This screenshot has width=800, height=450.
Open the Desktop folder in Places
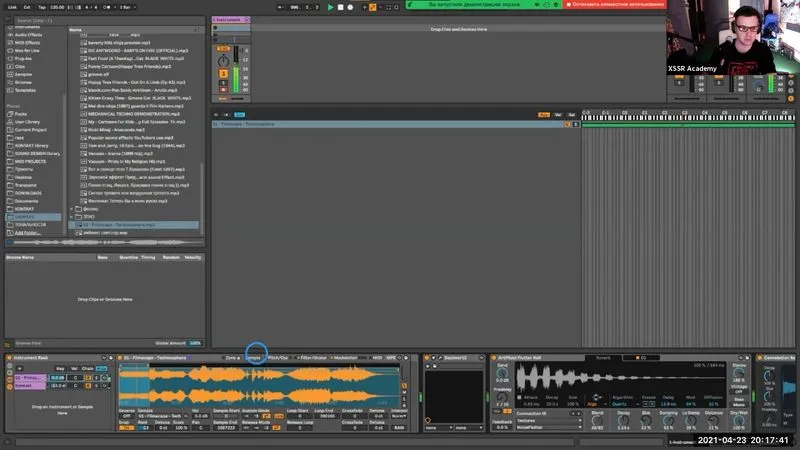[23, 177]
